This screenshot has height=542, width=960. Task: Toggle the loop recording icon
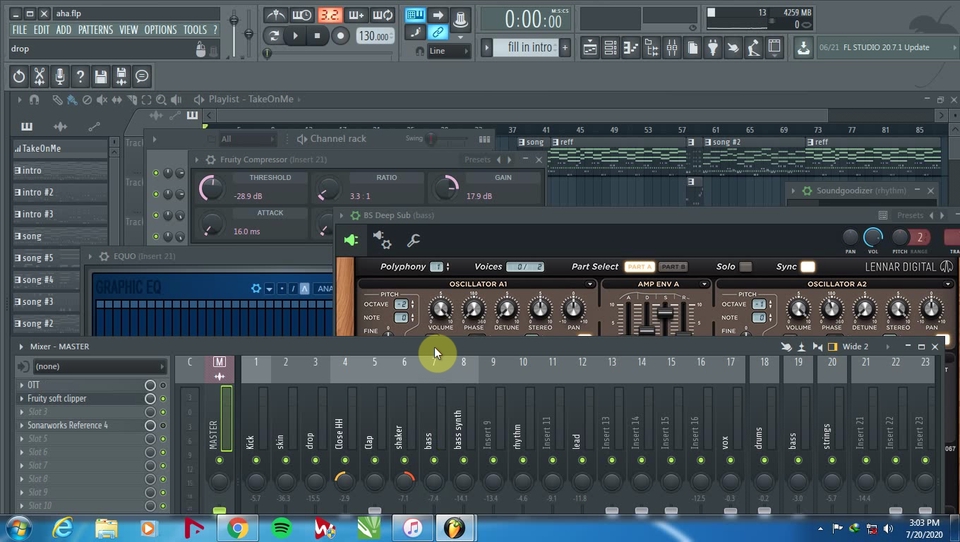point(383,15)
